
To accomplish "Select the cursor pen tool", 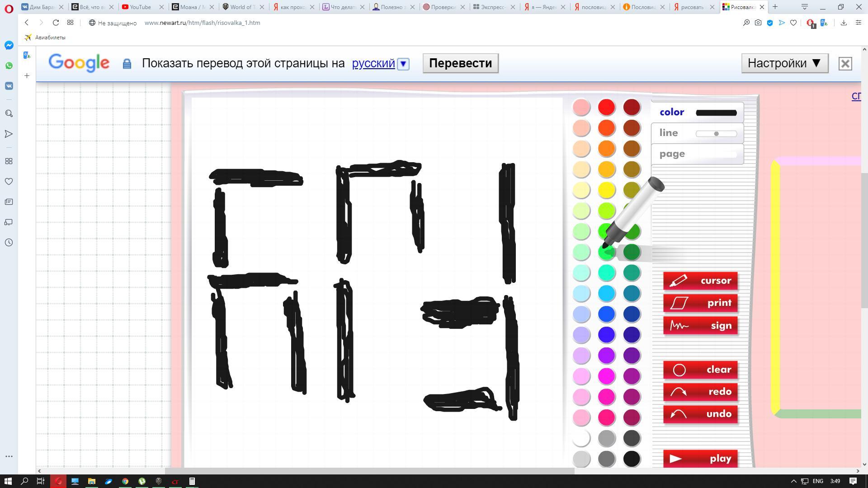I will [x=700, y=281].
